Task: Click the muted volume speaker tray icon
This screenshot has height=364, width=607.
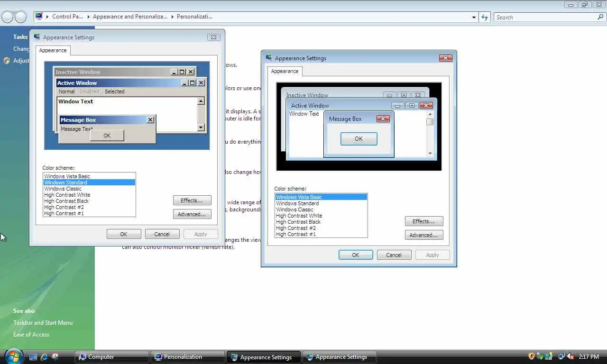Action: [x=570, y=356]
